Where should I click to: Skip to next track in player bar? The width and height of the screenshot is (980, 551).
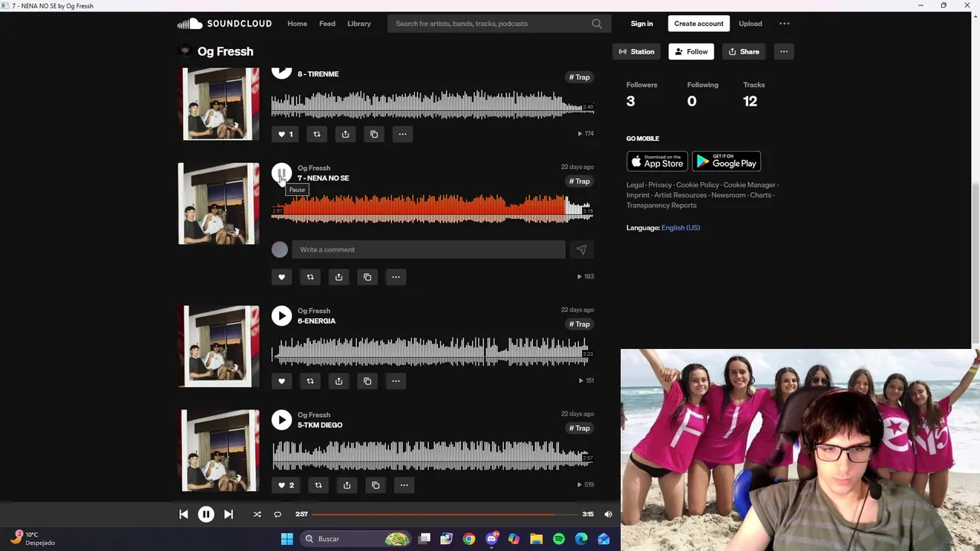[228, 514]
